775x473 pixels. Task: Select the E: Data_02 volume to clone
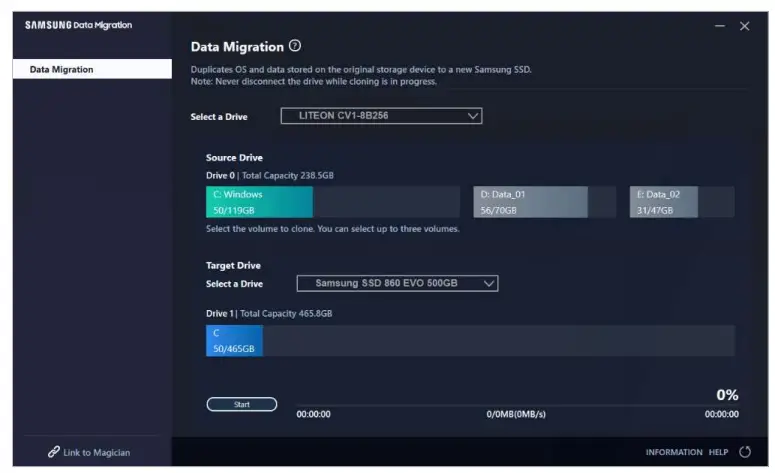point(682,202)
